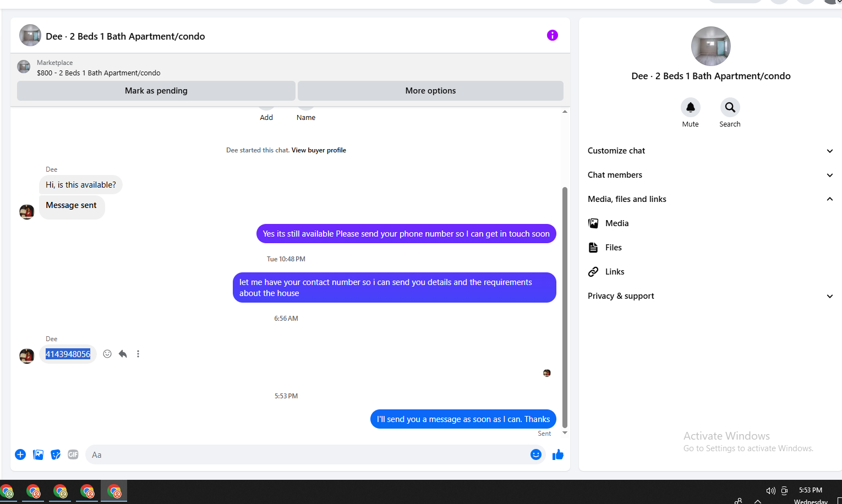Viewport: 842px width, 504px height.
Task: Expand Customize chat section
Action: (x=710, y=151)
